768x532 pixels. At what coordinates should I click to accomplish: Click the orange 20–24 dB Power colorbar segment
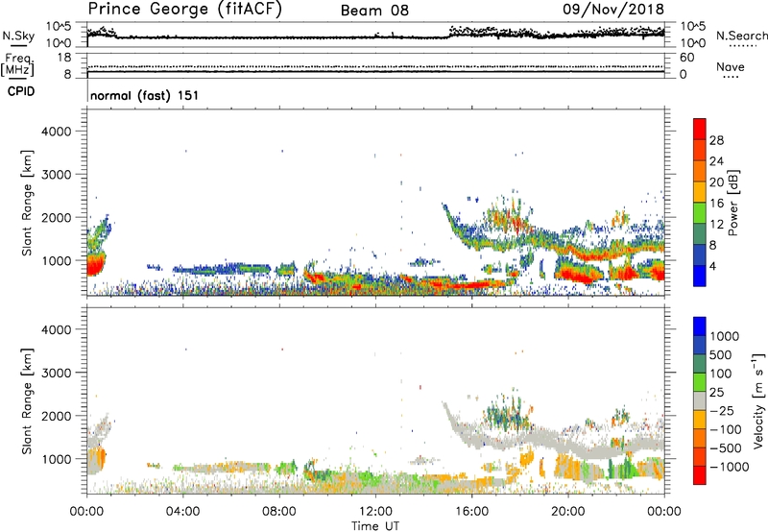700,171
